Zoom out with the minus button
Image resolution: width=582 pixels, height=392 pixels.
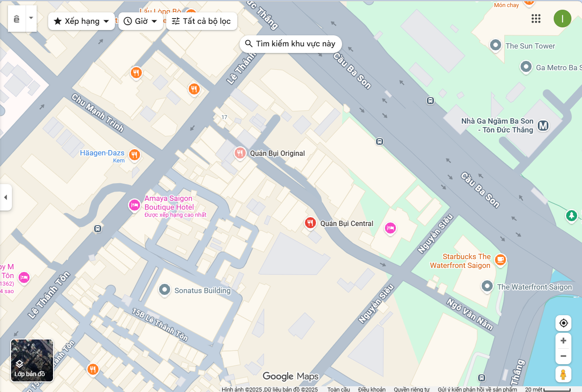coord(563,356)
